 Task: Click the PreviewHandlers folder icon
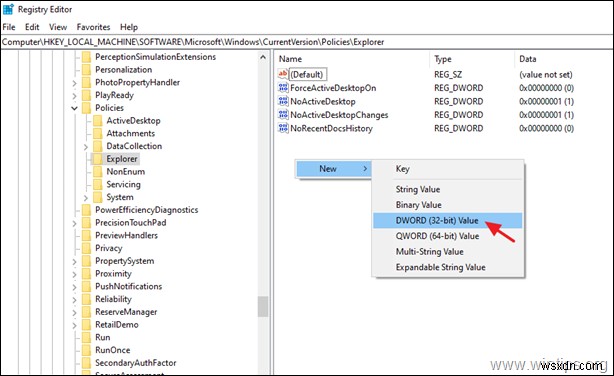[x=87, y=235]
